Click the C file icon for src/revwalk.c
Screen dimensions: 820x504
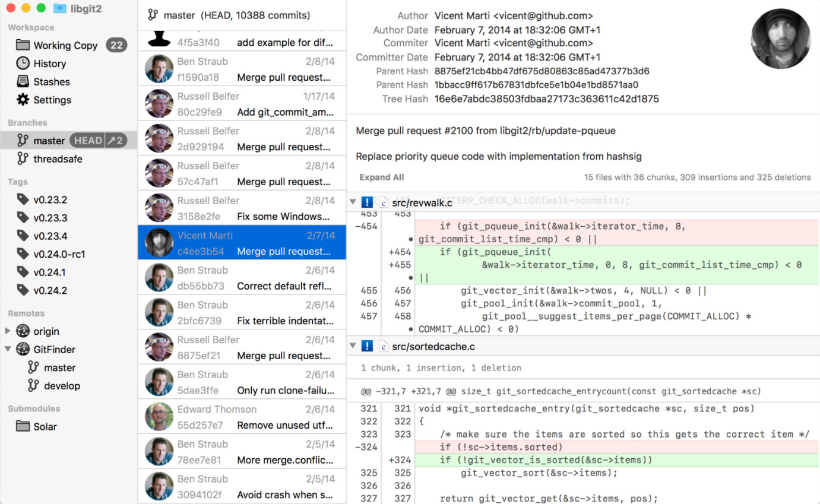coord(384,203)
